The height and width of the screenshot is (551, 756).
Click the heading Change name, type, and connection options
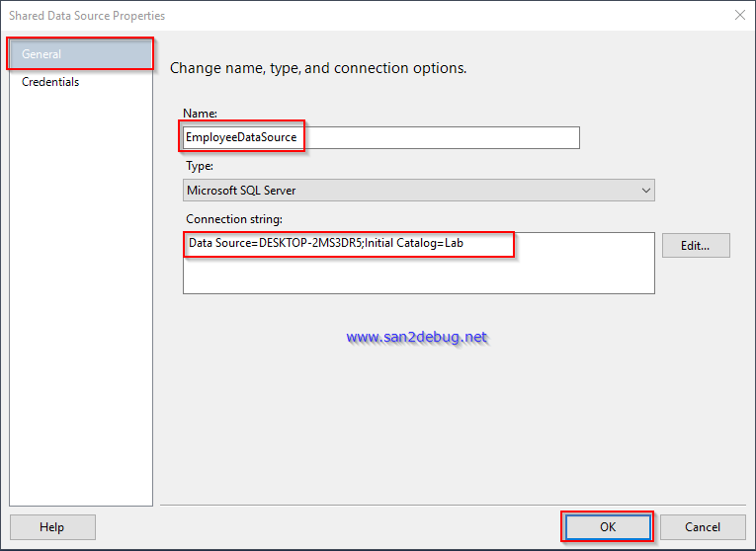(x=318, y=68)
